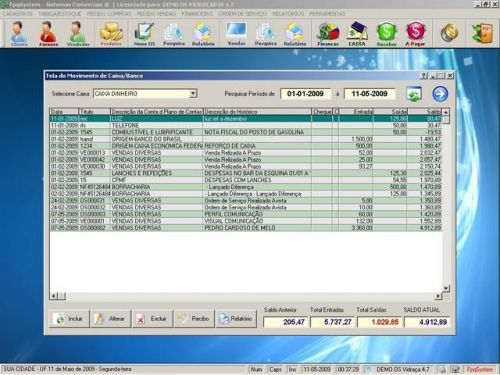500x375 pixels.
Task: Select the VISUAL COMUNICAÇÃO row
Action: pos(246,221)
